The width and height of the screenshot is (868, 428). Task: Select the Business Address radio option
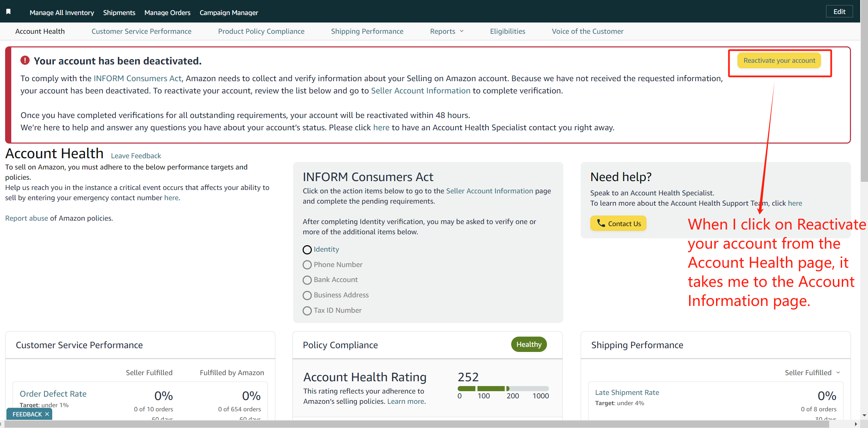click(307, 295)
